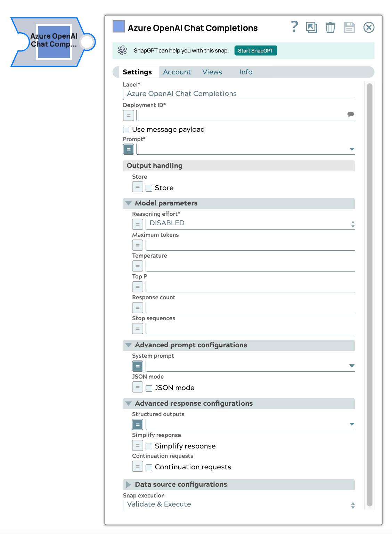This screenshot has height=534, width=392.
Task: Change Snap execution using its stepper arrows
Action: [353, 504]
